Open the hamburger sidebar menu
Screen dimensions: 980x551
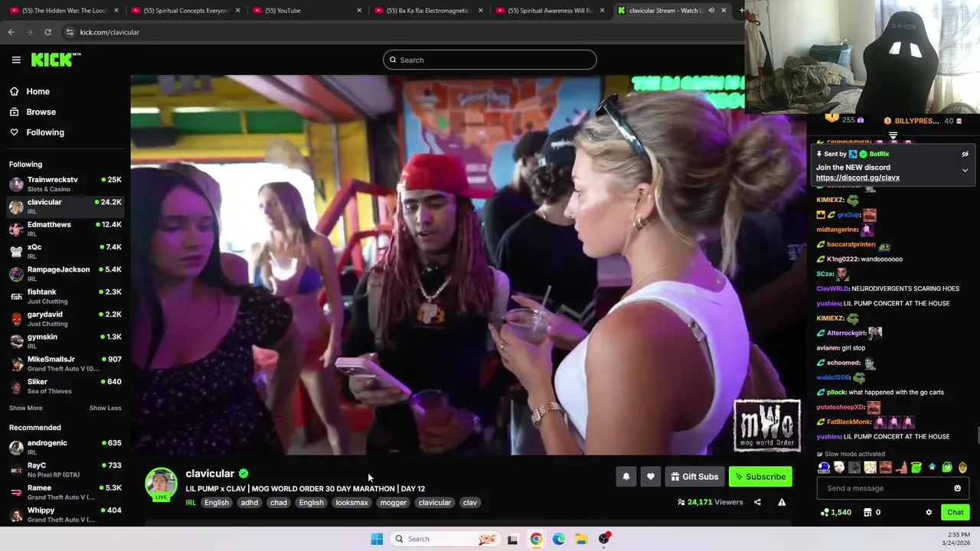point(16,60)
